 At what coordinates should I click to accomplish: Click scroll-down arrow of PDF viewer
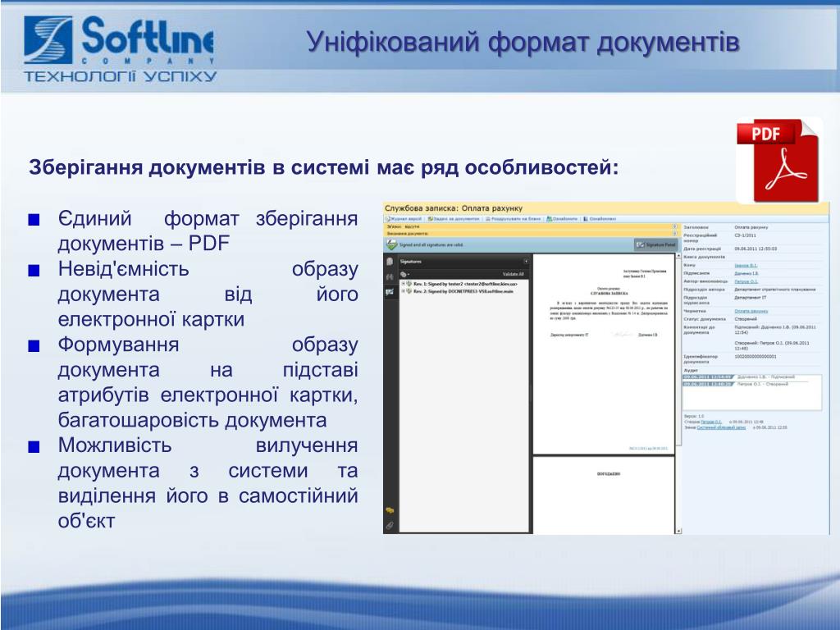point(678,531)
